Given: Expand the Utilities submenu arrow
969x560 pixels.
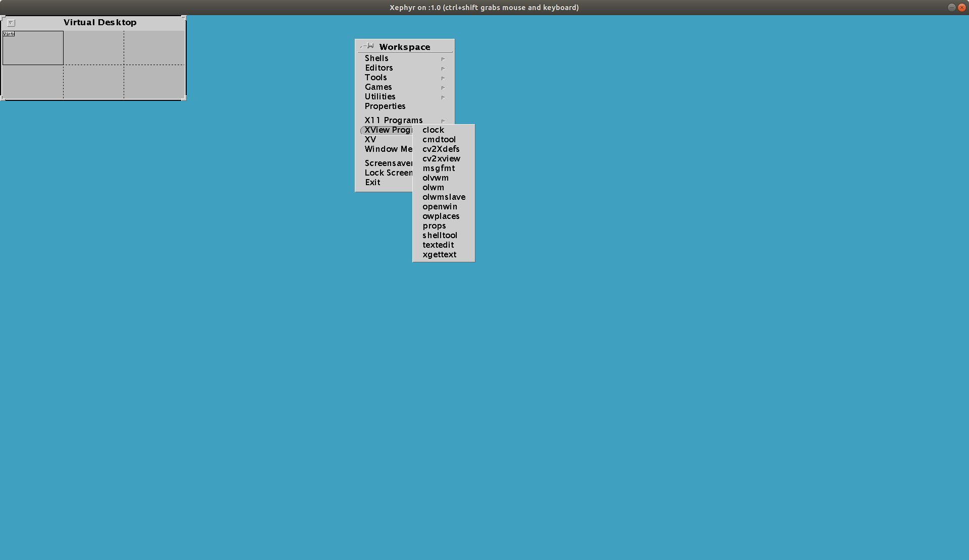Looking at the screenshot, I should (x=443, y=97).
